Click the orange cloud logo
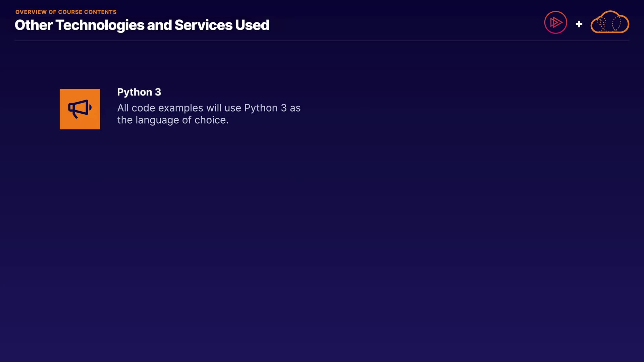Screen dimensions: 644x362 (610, 22)
